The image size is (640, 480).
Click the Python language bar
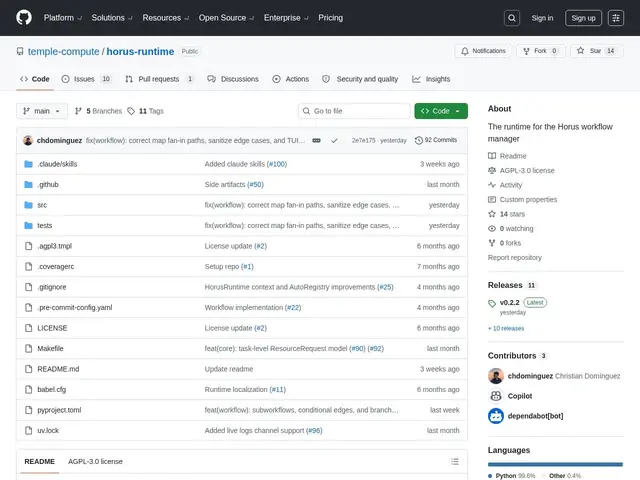point(555,464)
